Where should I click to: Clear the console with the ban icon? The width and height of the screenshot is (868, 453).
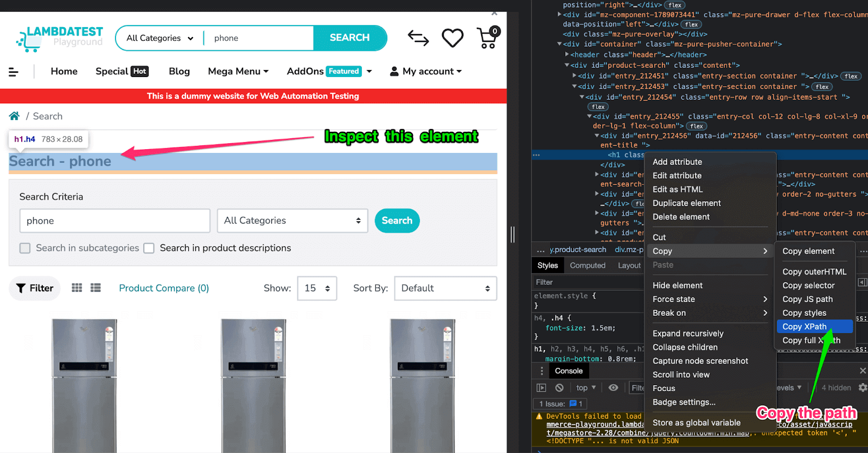click(559, 388)
